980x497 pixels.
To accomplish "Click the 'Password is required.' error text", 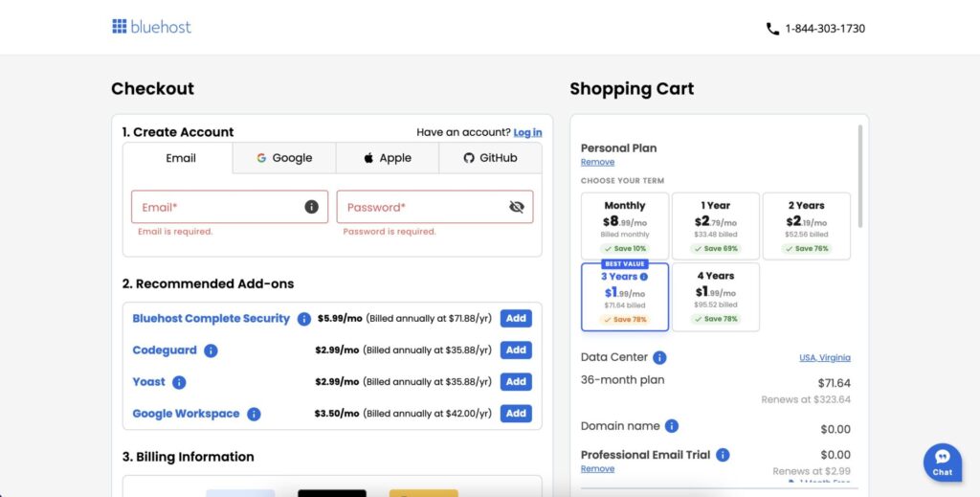I will (x=390, y=232).
